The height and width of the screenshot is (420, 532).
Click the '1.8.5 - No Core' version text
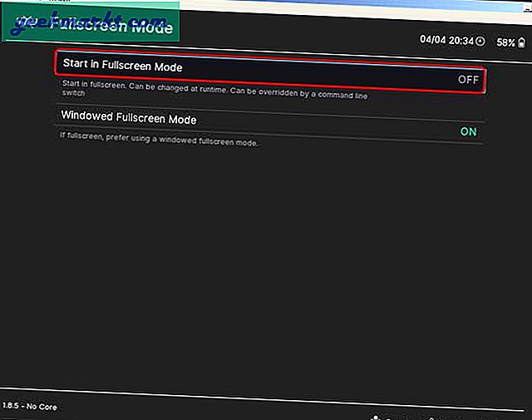click(x=30, y=406)
